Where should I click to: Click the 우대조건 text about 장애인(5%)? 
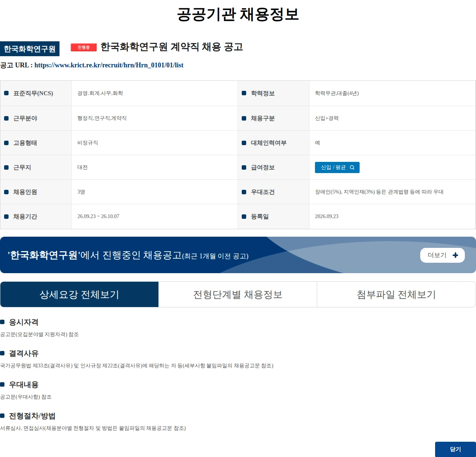point(379,192)
